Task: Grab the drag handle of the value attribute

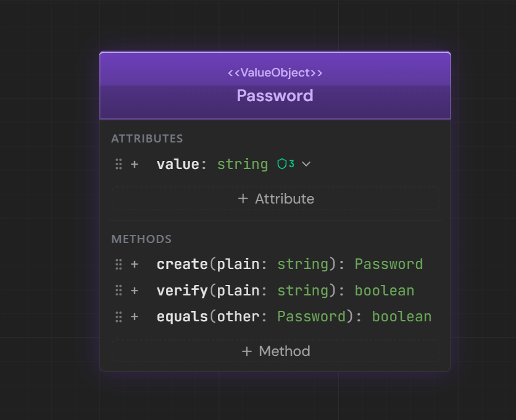Action: [119, 164]
